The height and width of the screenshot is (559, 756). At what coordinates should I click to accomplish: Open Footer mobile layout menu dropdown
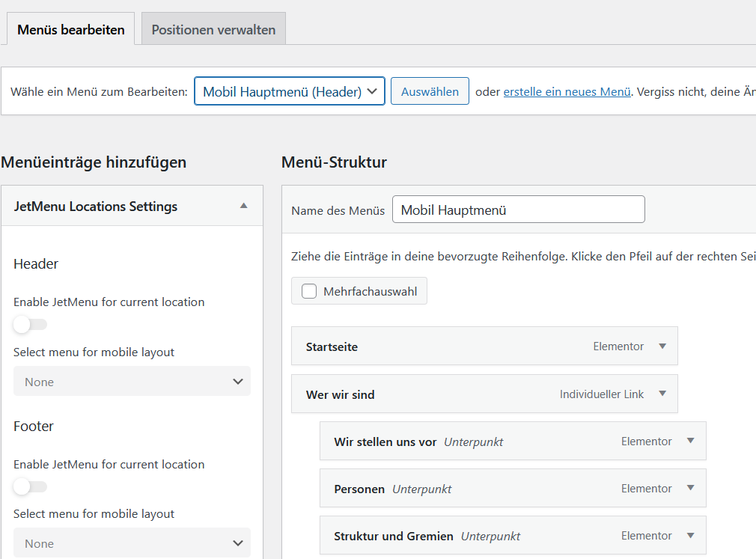(x=132, y=543)
